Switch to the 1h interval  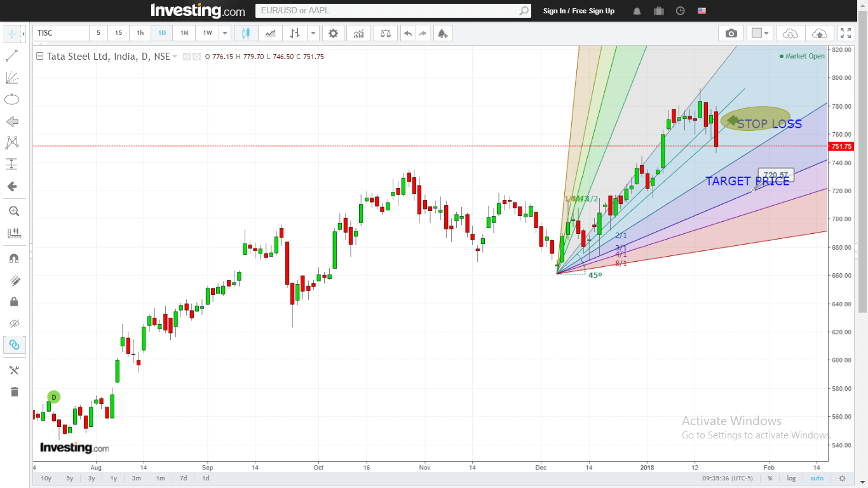[140, 33]
